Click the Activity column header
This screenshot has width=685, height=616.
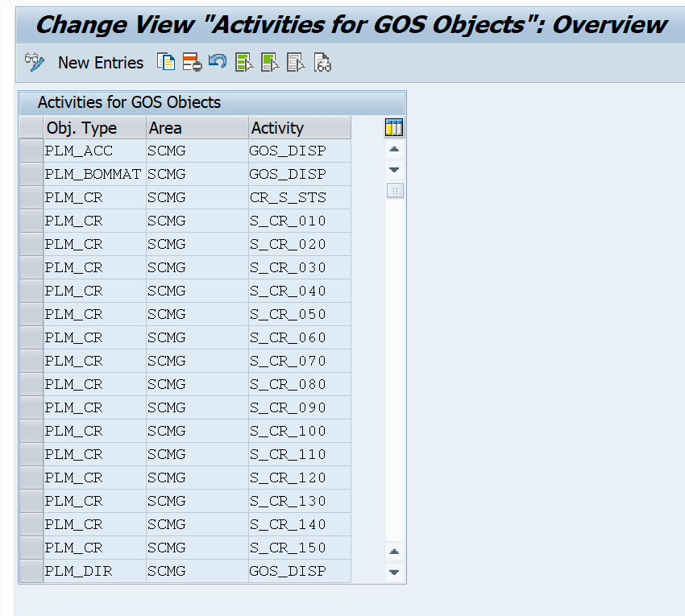[300, 128]
